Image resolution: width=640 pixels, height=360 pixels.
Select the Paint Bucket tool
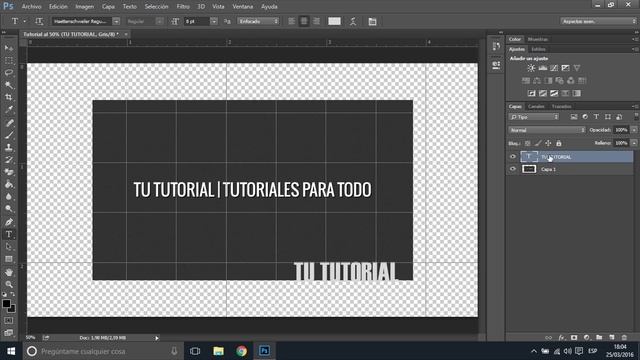pos(9,184)
